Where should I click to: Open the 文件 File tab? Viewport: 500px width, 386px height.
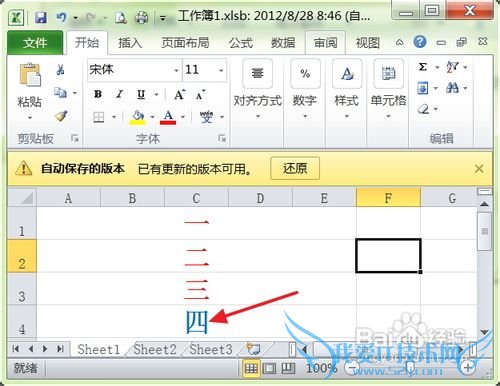[x=35, y=43]
